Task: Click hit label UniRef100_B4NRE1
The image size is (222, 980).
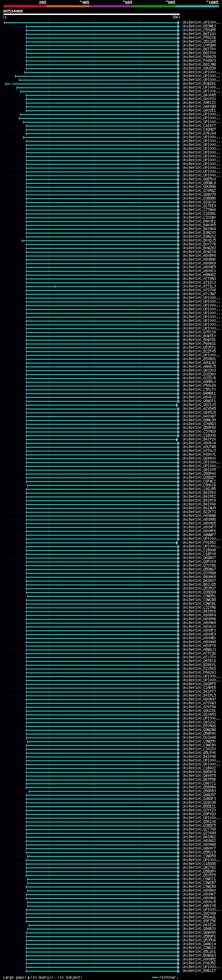Action: (199, 393)
